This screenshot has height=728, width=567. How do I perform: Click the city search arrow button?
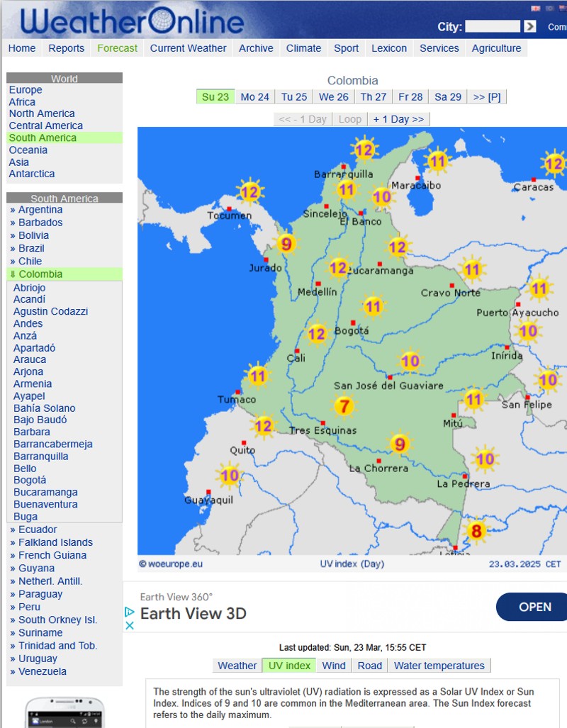click(x=529, y=26)
